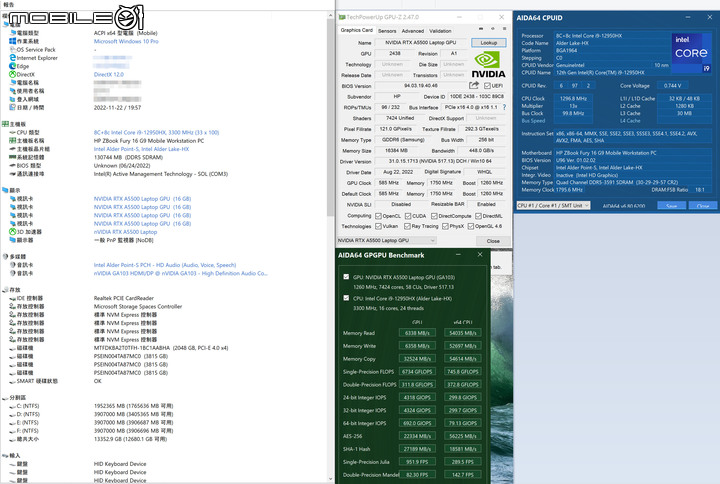Toggle the PhysX checkbox
This screenshot has width=720, height=484.
pos(445,226)
